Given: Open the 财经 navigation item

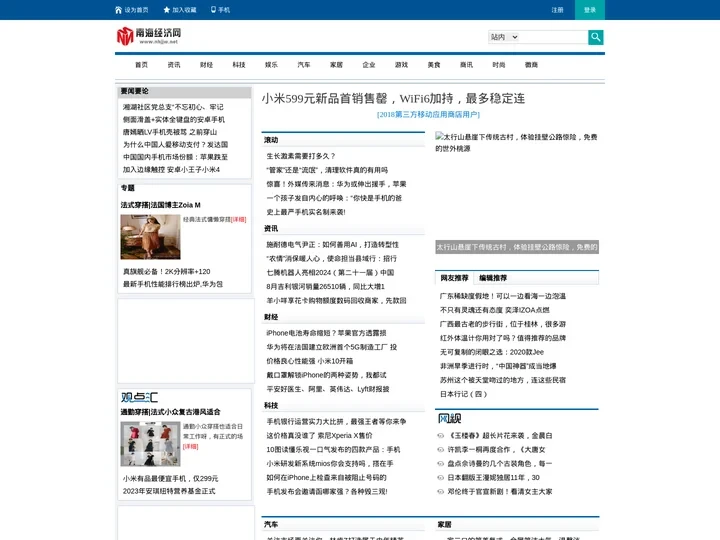Looking at the screenshot, I should tap(207, 65).
